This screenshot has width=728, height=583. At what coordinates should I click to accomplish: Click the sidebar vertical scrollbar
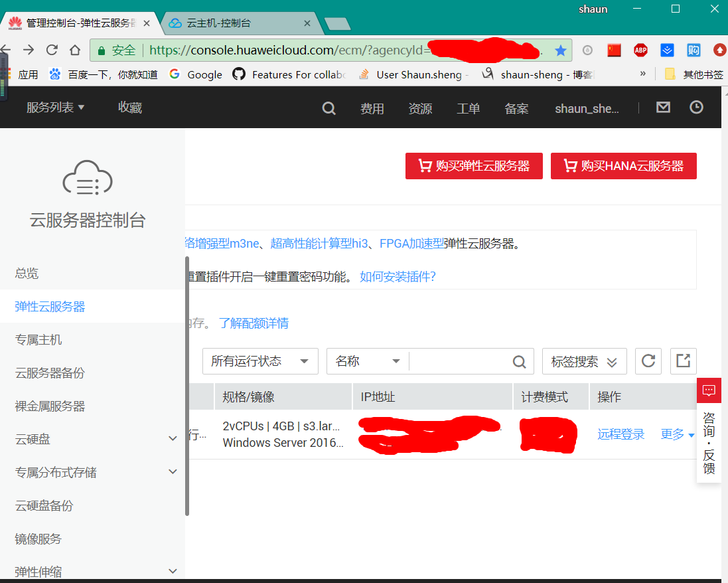tap(187, 386)
